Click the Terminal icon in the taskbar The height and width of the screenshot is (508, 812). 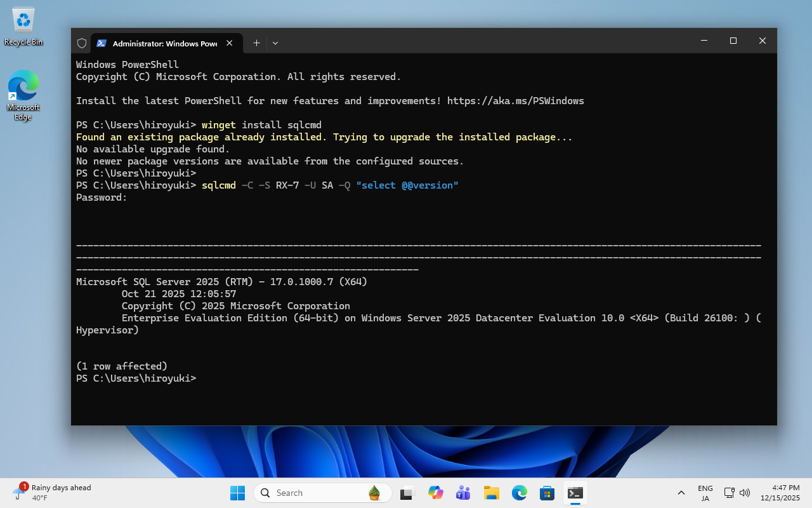575,493
